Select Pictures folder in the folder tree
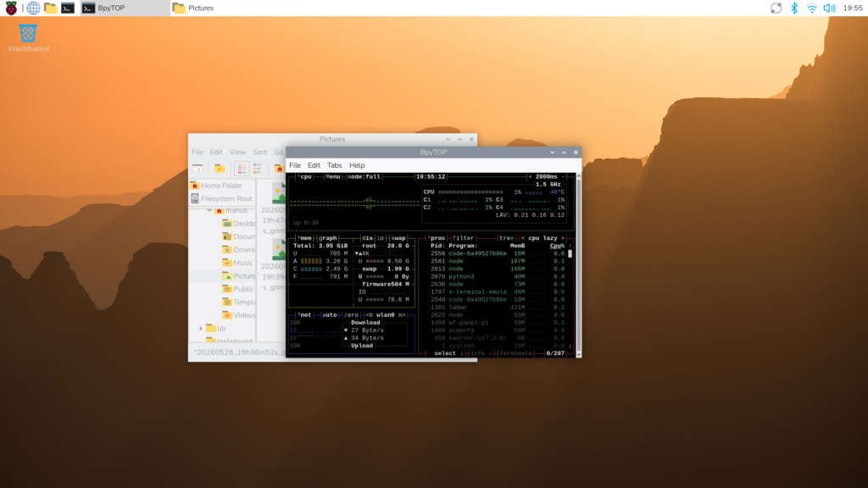This screenshot has height=488, width=868. point(238,275)
